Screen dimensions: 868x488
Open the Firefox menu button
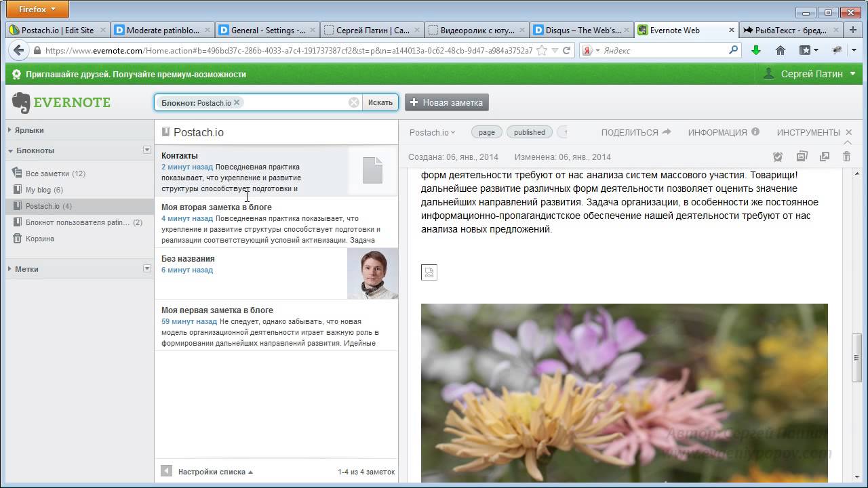tap(37, 9)
